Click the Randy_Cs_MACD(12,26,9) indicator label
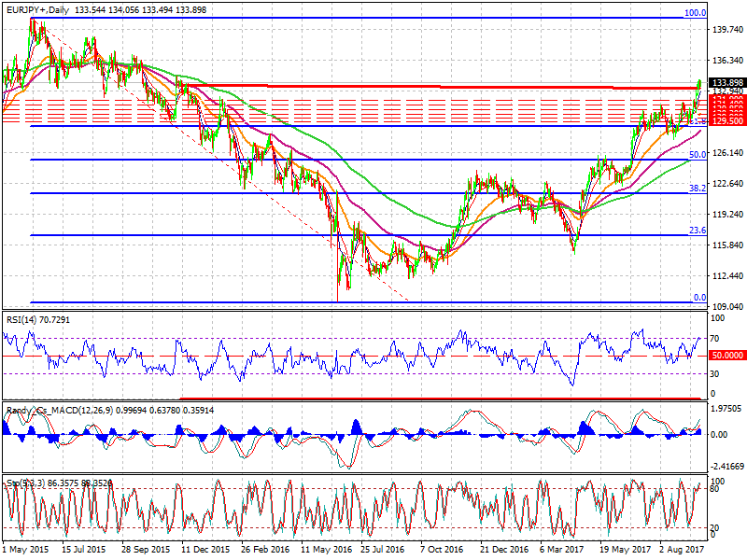The height and width of the screenshot is (560, 747). click(x=56, y=410)
